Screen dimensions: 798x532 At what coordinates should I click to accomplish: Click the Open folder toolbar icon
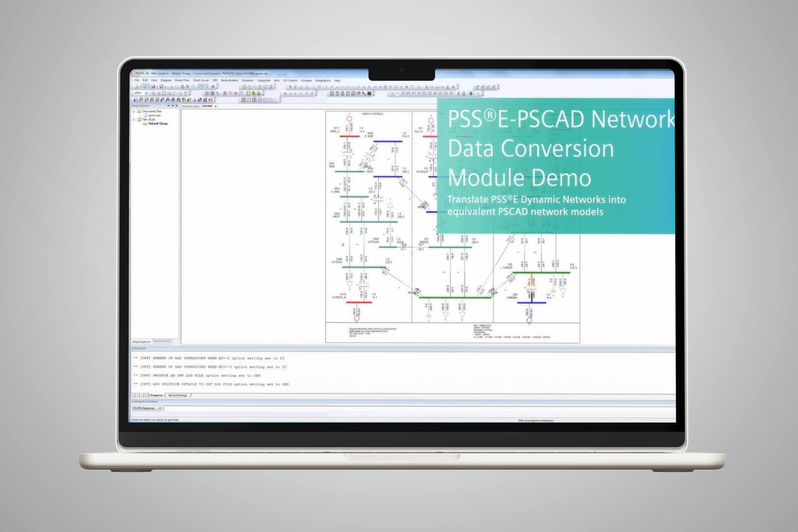click(144, 86)
